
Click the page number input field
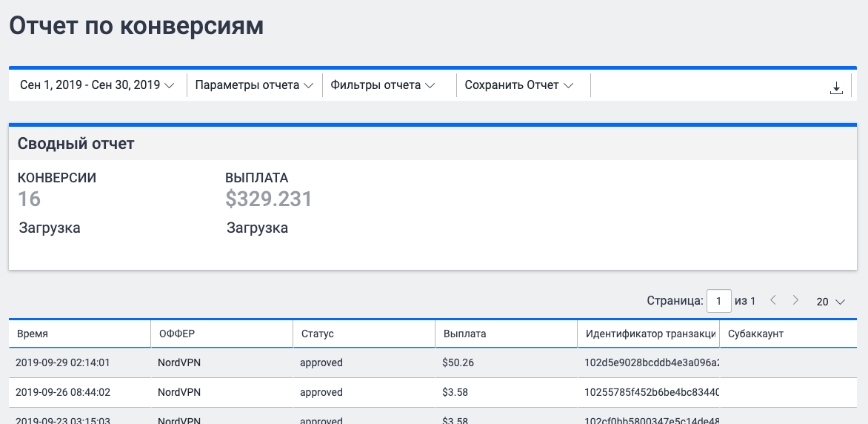(718, 301)
